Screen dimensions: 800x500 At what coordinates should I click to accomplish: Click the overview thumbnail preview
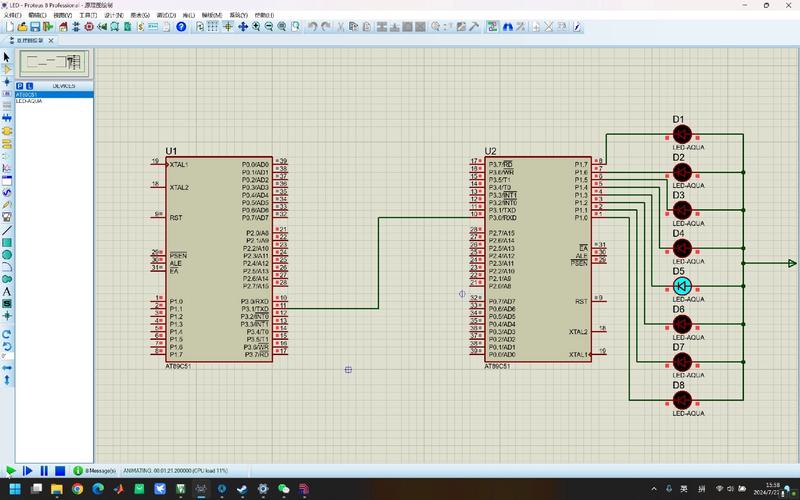tap(56, 63)
